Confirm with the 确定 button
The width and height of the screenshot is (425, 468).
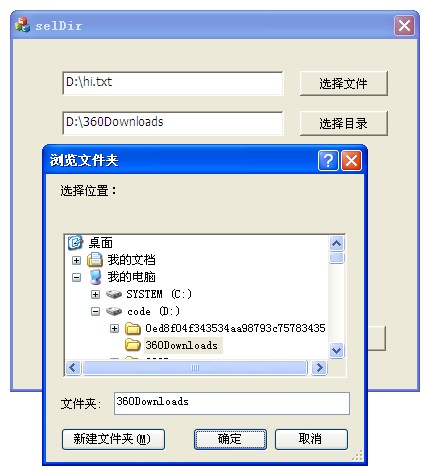click(x=230, y=439)
